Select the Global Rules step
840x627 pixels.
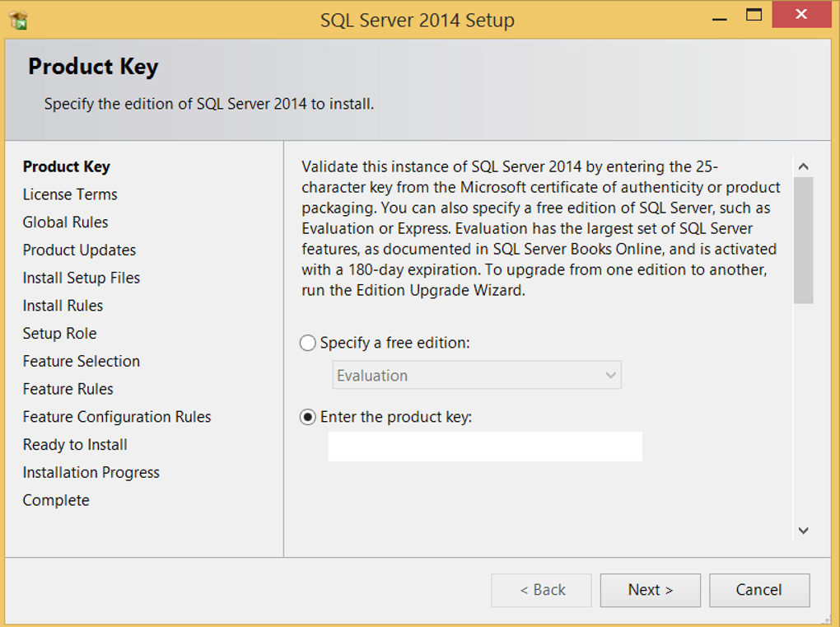point(65,222)
